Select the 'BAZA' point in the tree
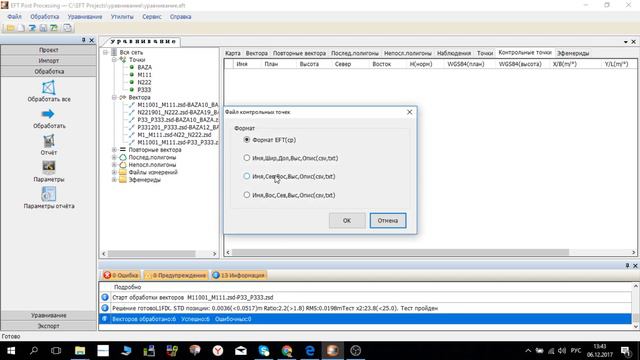 tap(144, 67)
